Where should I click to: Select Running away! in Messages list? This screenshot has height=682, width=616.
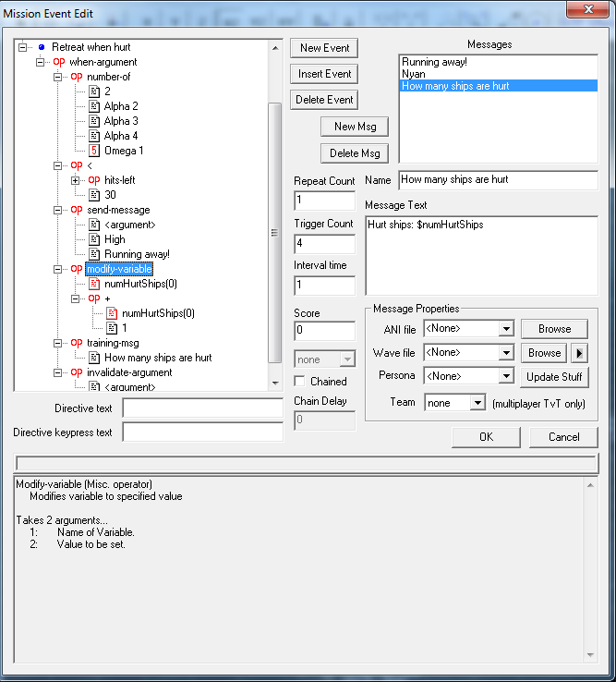click(433, 62)
